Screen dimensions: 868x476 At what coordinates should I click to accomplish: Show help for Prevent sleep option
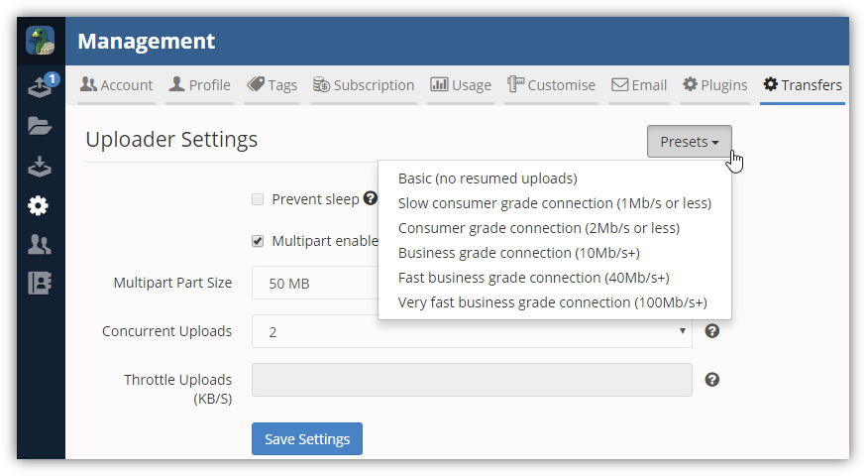(x=371, y=198)
